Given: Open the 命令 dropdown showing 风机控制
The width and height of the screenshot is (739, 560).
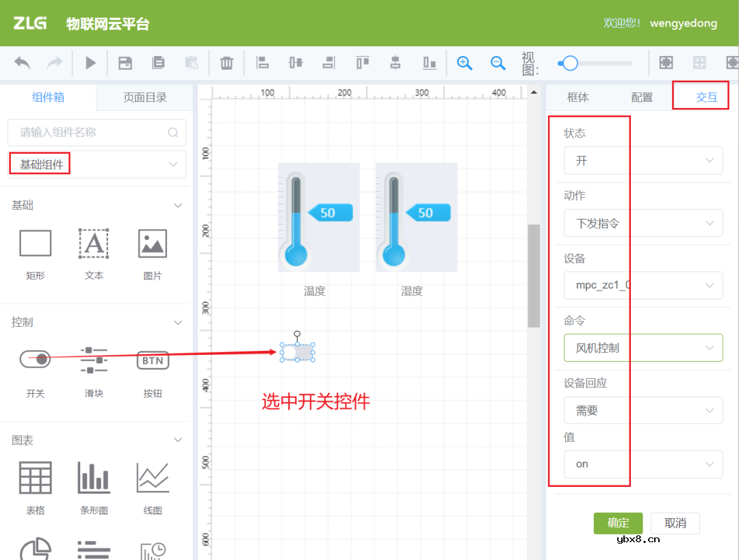Looking at the screenshot, I should pyautogui.click(x=643, y=347).
